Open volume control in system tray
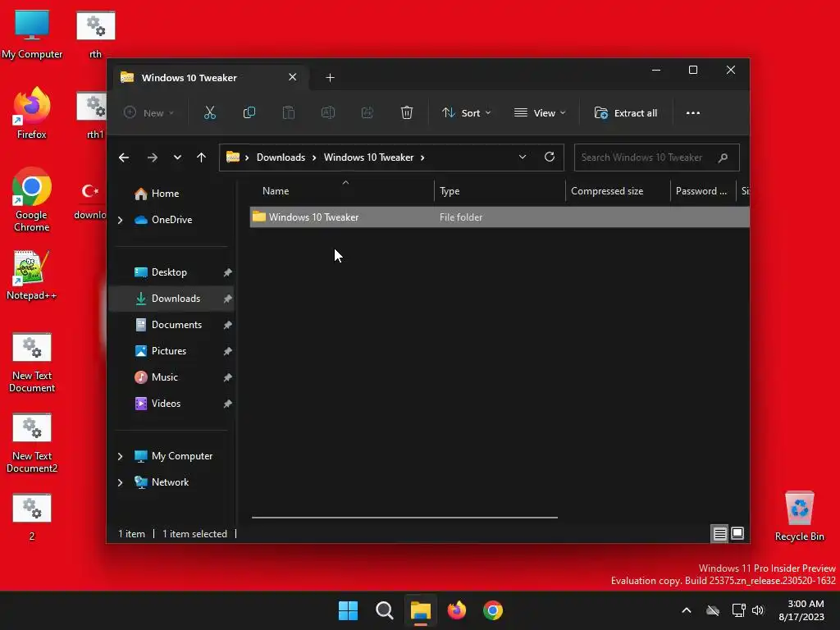This screenshot has width=840, height=630. (x=757, y=610)
